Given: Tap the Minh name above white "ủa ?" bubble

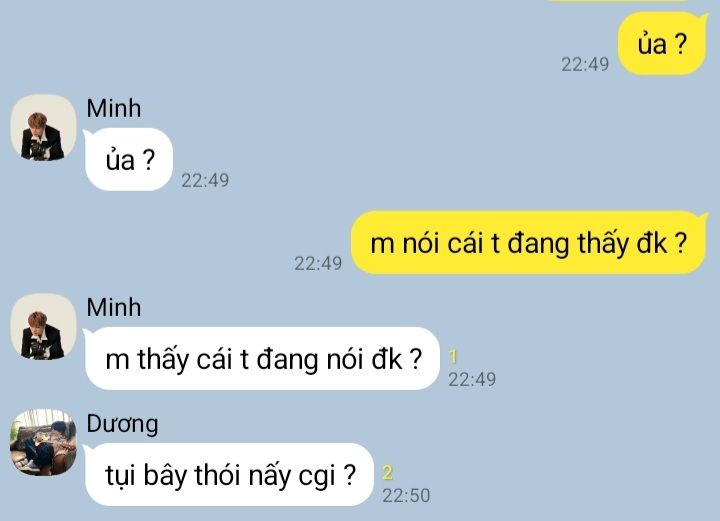Looking at the screenshot, I should pyautogui.click(x=113, y=108).
